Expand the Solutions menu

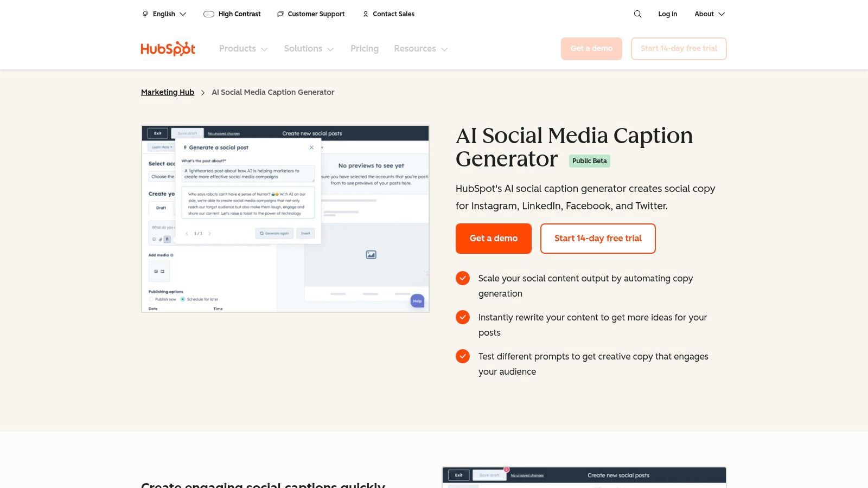309,49
